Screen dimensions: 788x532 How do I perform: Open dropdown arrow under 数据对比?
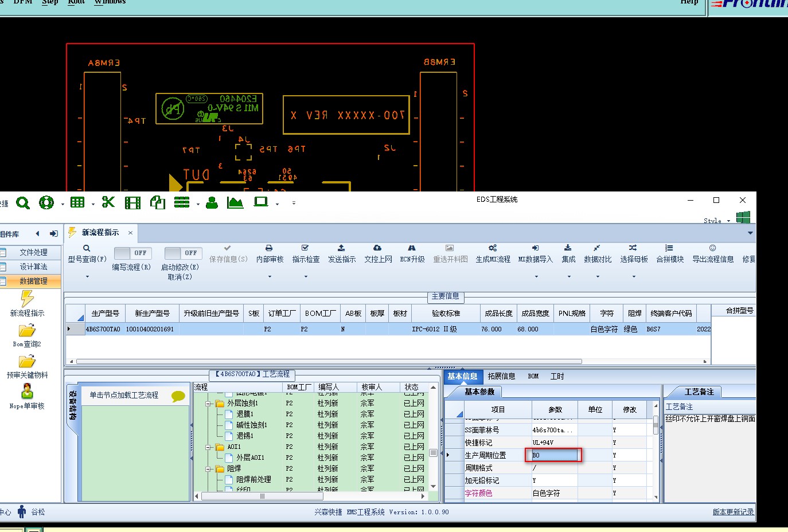598,277
